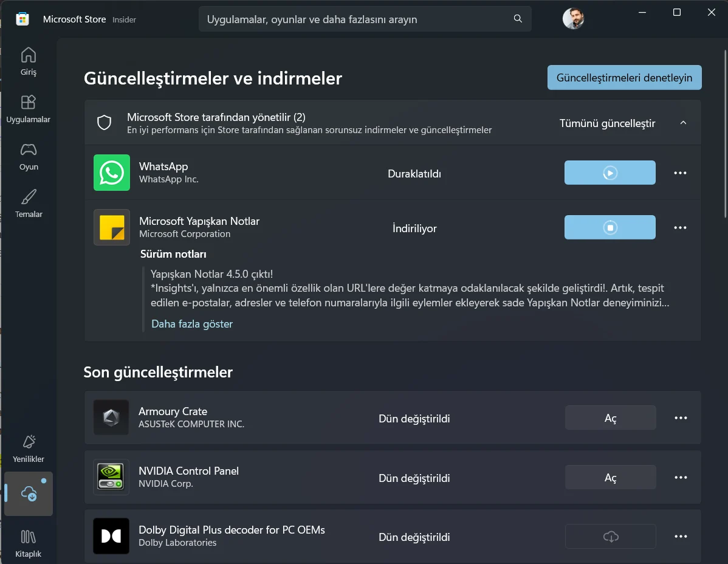Viewport: 728px width, 564px height.
Task: Click the Armoury Crate app icon
Action: [x=111, y=418]
